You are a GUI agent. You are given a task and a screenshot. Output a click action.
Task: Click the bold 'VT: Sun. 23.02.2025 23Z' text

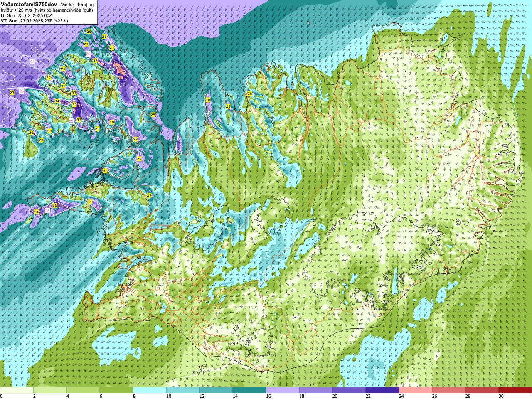pyautogui.click(x=26, y=21)
